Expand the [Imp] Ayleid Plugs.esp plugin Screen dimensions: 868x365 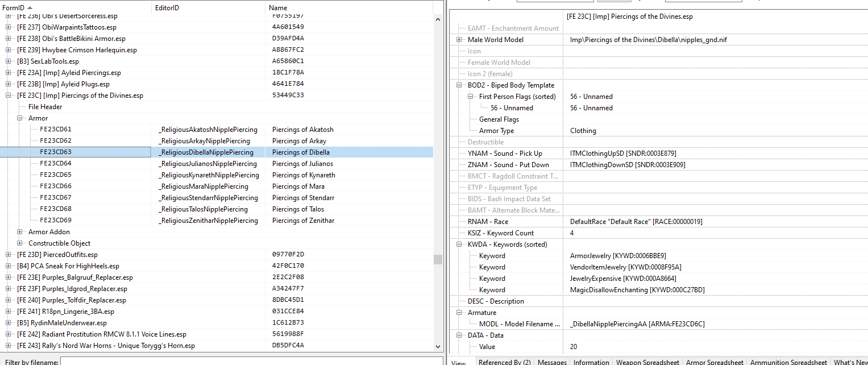(9, 84)
